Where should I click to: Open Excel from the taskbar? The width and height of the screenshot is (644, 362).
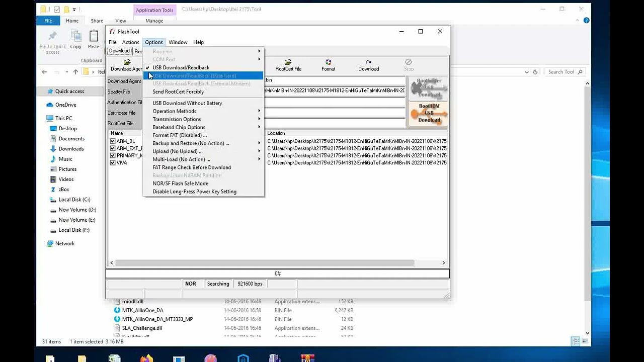[114, 358]
